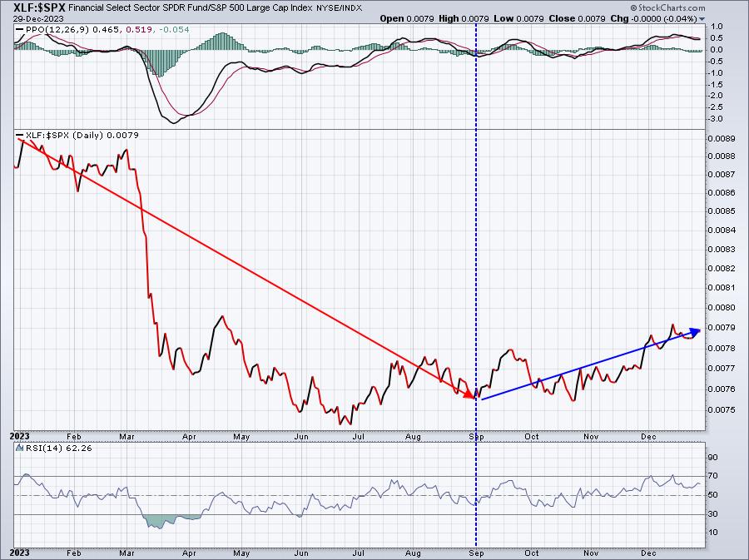Click the -3.0 PPO axis label
The height and width of the screenshot is (560, 749).
715,119
